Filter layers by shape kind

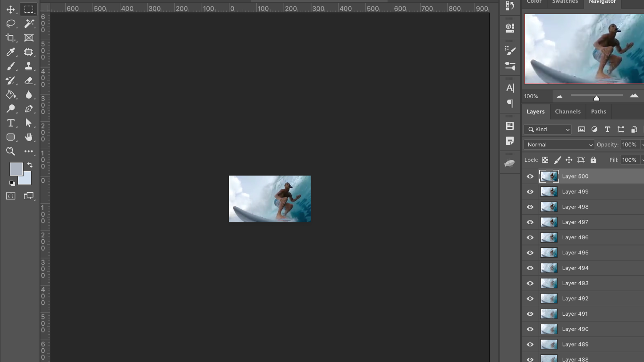(x=621, y=129)
